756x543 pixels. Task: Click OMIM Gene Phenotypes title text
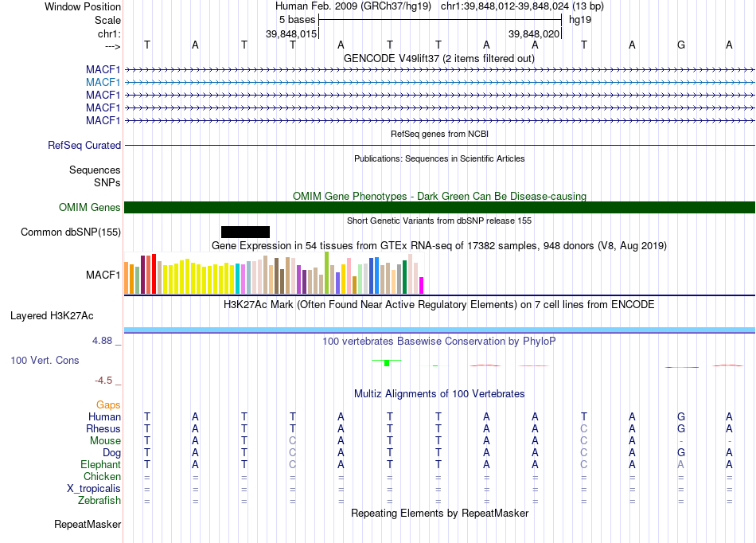point(440,197)
